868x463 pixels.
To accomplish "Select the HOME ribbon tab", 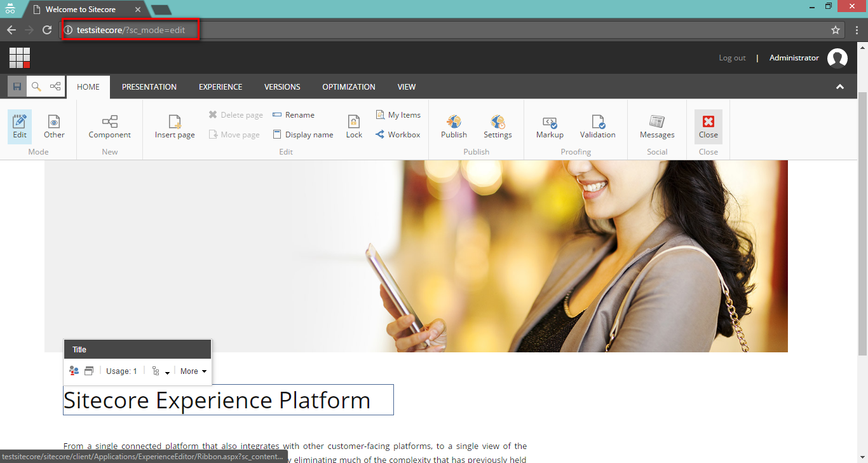I will 88,87.
